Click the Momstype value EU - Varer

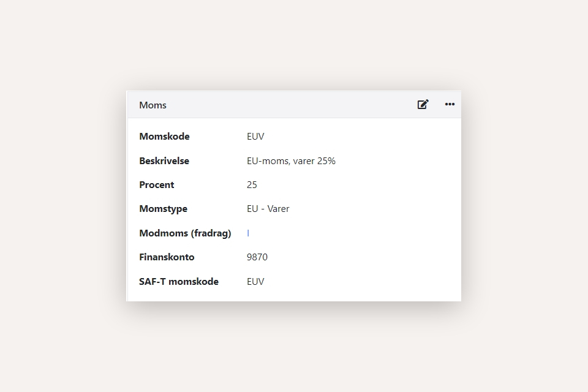click(x=268, y=209)
